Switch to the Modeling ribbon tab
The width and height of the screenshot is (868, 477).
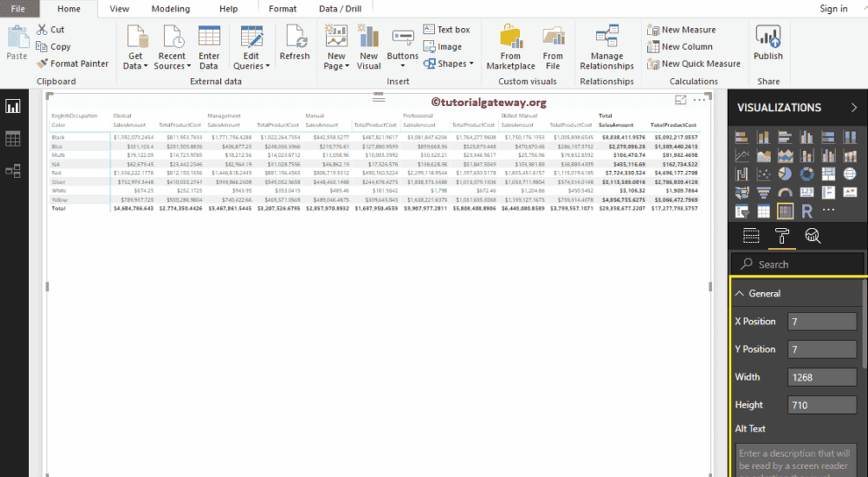pos(170,9)
